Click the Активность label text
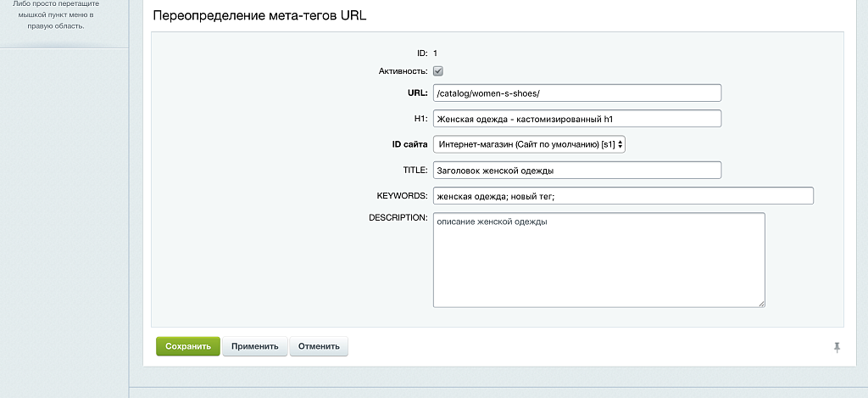This screenshot has height=398, width=868. coord(403,71)
